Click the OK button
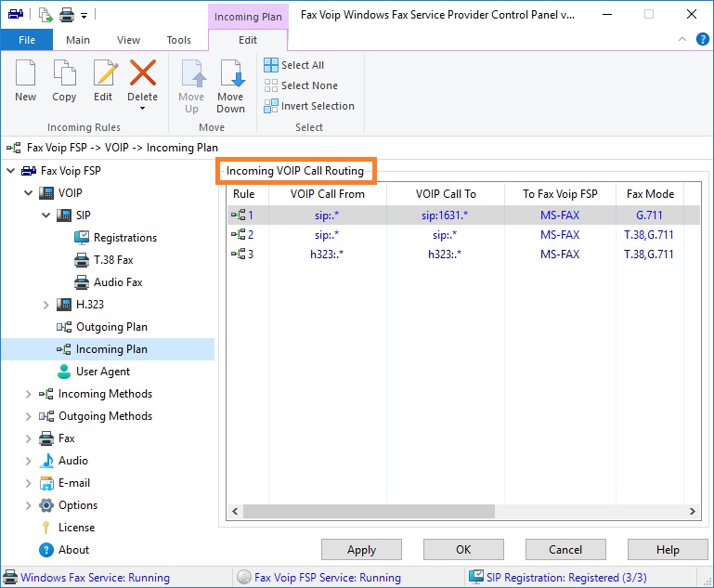The image size is (714, 588). [x=463, y=550]
